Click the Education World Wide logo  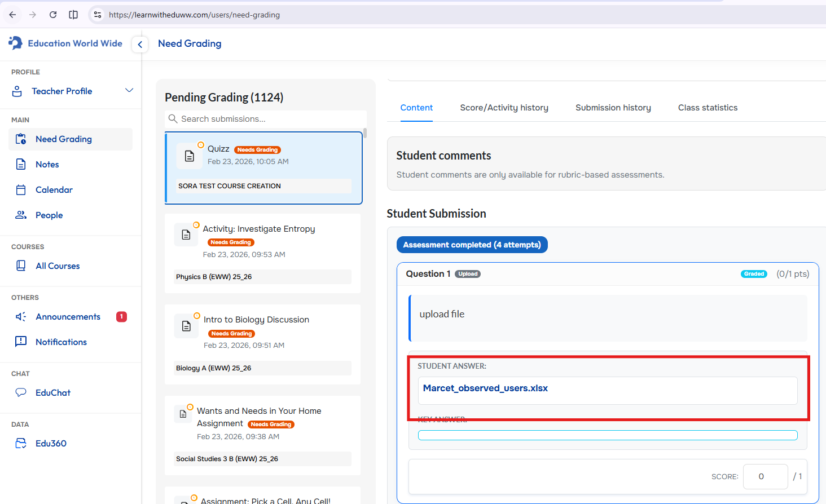tap(65, 43)
